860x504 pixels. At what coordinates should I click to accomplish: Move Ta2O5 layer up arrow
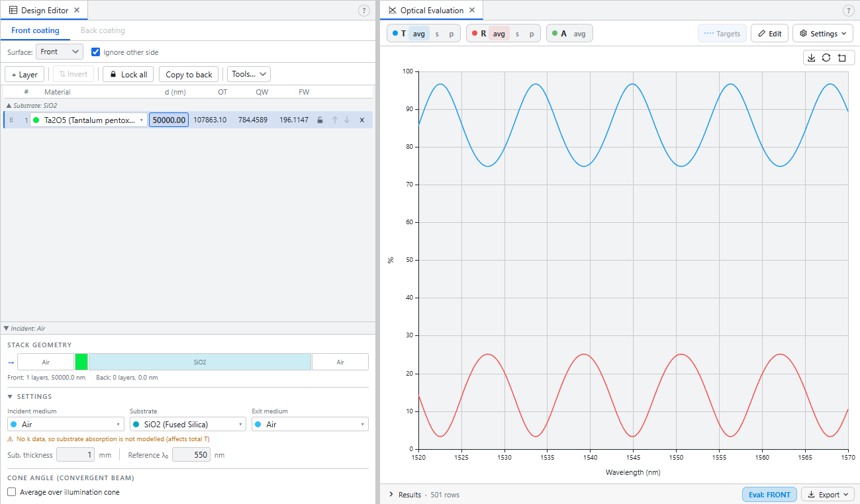334,120
